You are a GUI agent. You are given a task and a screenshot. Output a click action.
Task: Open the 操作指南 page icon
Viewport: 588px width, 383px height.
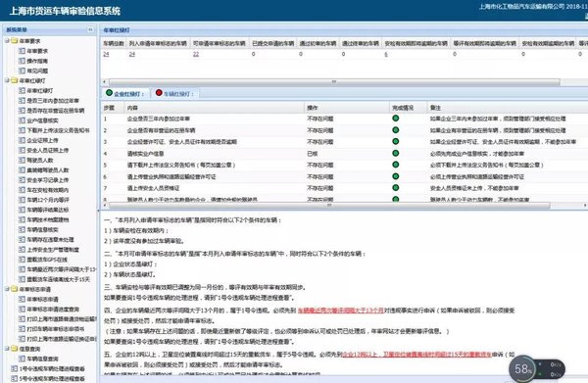tap(23, 61)
